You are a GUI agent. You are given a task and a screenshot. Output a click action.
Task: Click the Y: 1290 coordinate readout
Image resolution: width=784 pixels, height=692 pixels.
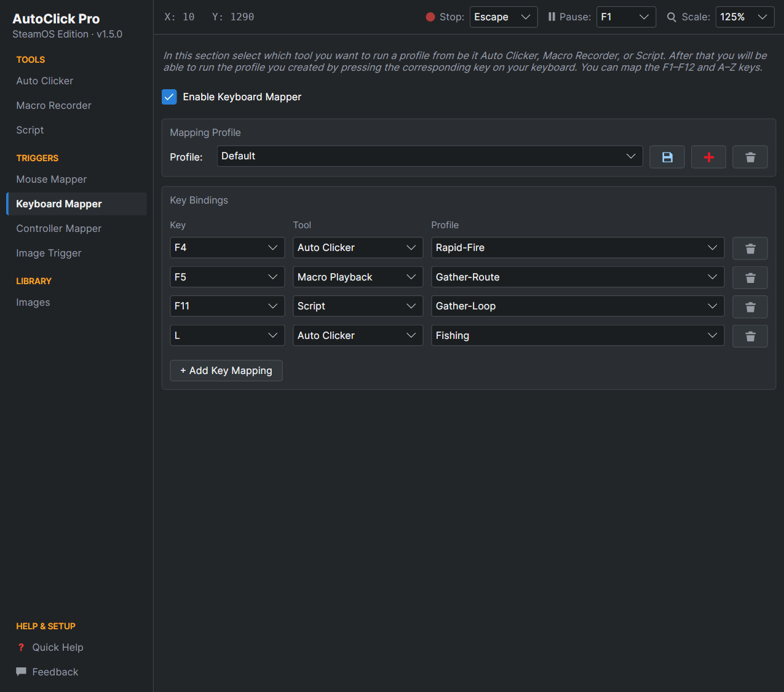click(233, 17)
